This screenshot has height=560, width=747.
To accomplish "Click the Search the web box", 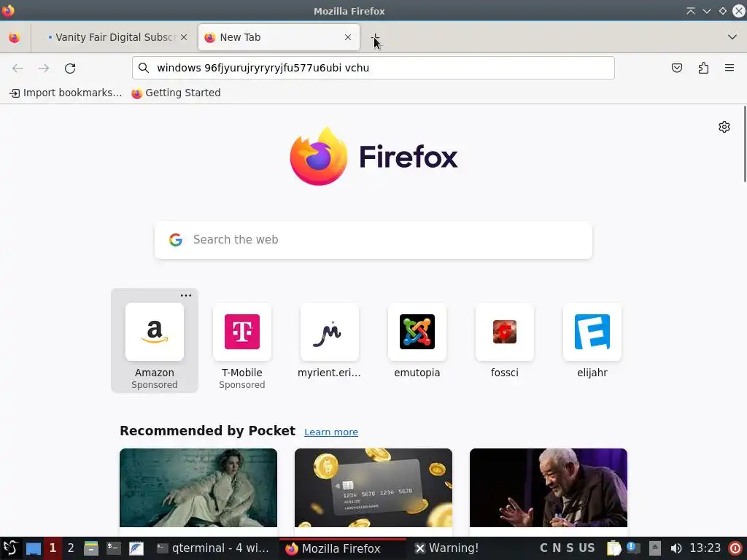I will tap(373, 239).
